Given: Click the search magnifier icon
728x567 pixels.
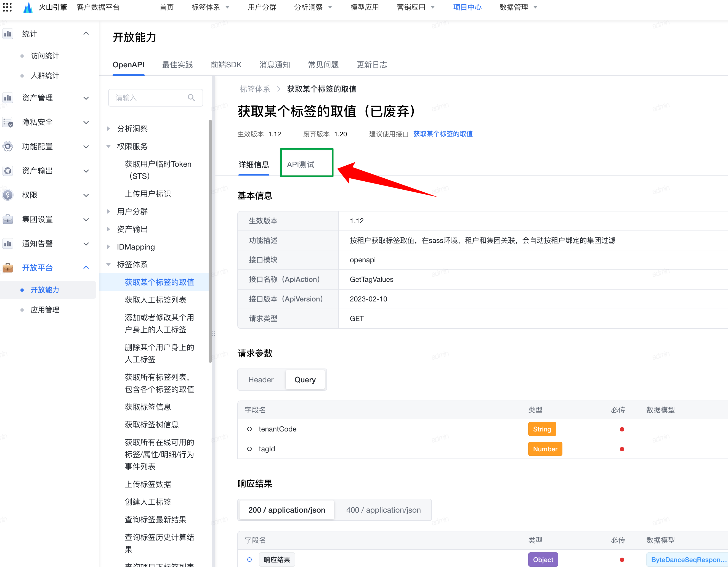Looking at the screenshot, I should [x=191, y=98].
